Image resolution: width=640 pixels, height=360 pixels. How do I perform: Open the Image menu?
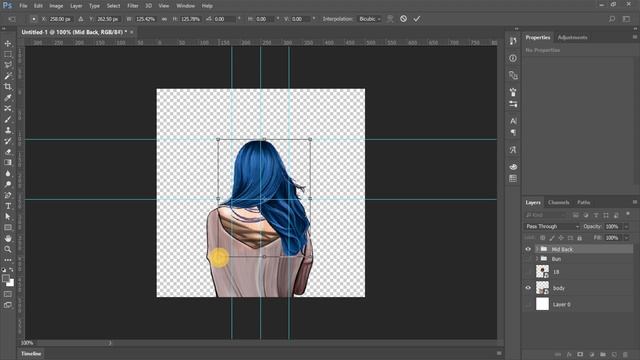[56, 6]
